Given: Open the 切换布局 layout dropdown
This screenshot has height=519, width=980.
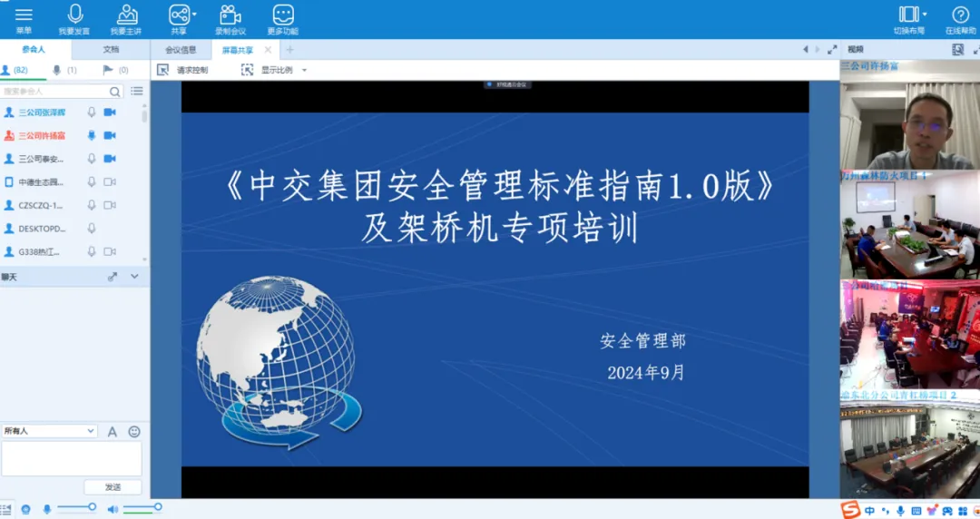Looking at the screenshot, I should [x=925, y=15].
